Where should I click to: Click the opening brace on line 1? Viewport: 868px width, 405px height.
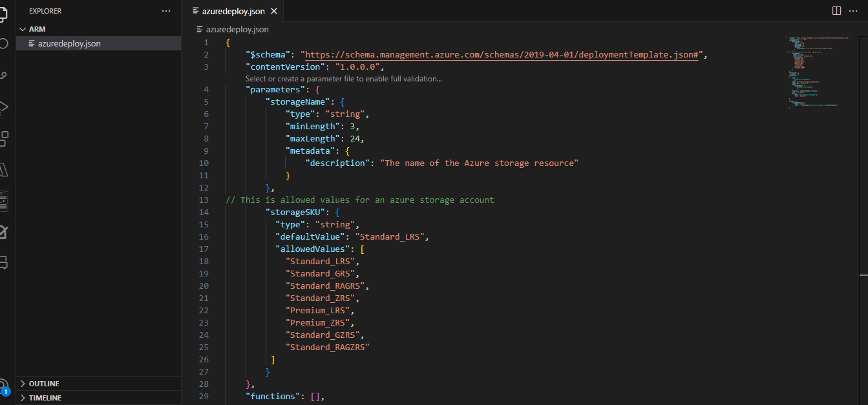click(x=228, y=43)
